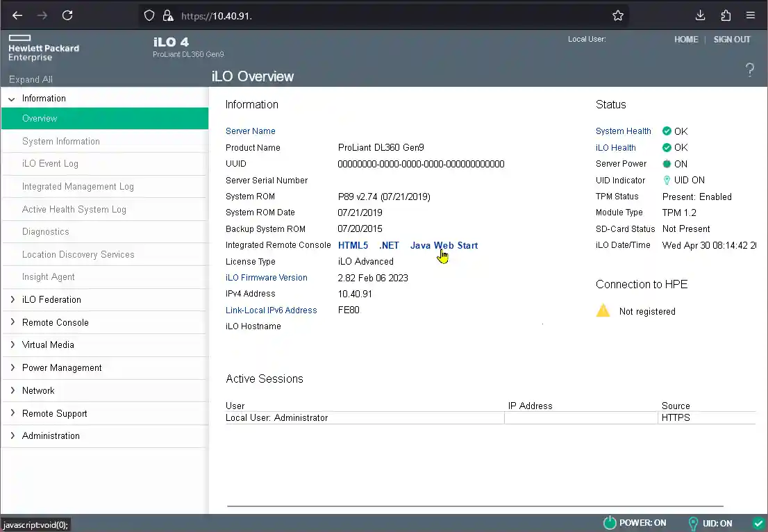Bookmark this page with the star
Screen dimensions: 768x532
point(618,16)
